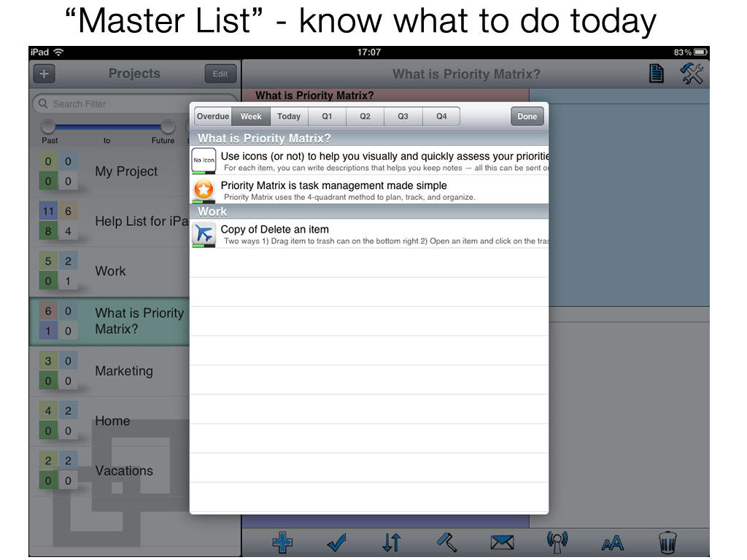Tap the orange star item icon
Image resolution: width=747 pixels, height=560 pixels.
pos(204,190)
